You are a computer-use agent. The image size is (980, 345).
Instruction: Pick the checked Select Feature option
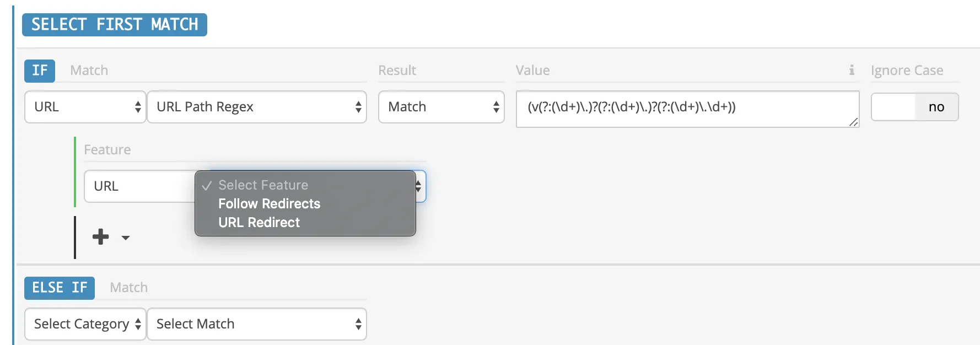[x=263, y=185]
